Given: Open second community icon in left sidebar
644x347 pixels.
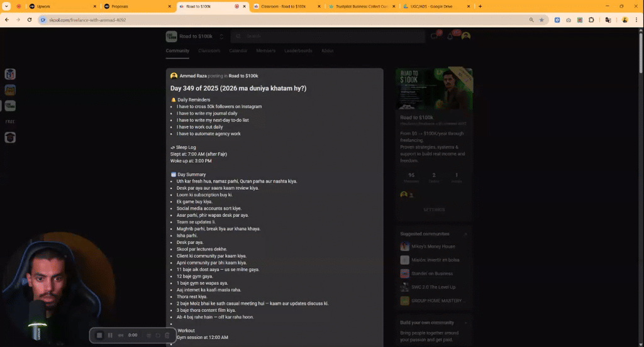Looking at the screenshot, I should 10,90.
